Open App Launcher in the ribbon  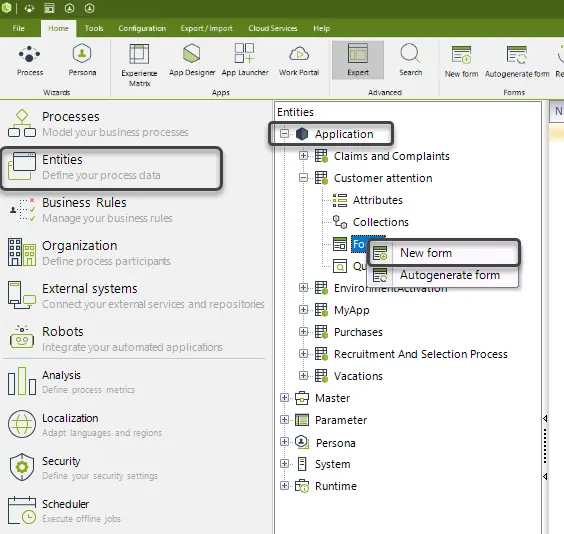click(x=245, y=60)
